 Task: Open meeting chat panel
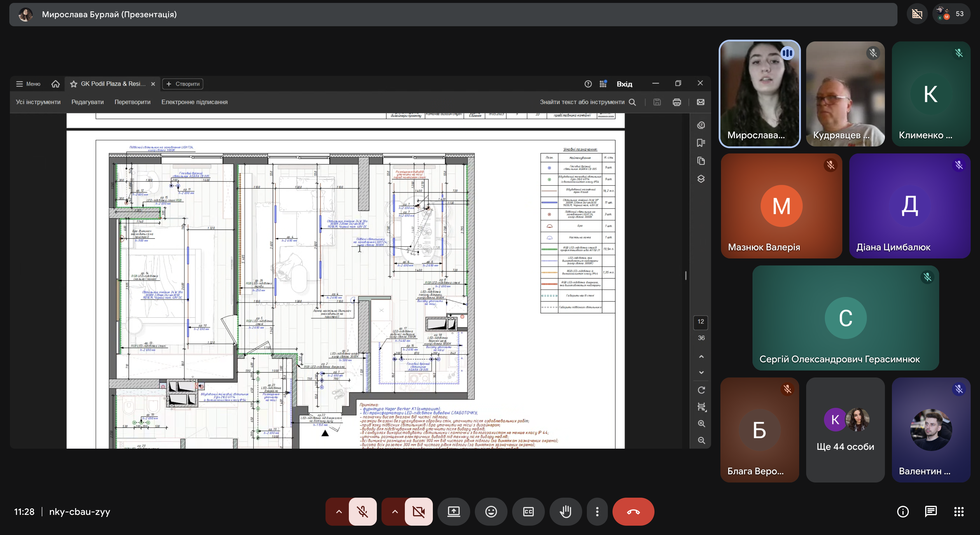[930, 511]
